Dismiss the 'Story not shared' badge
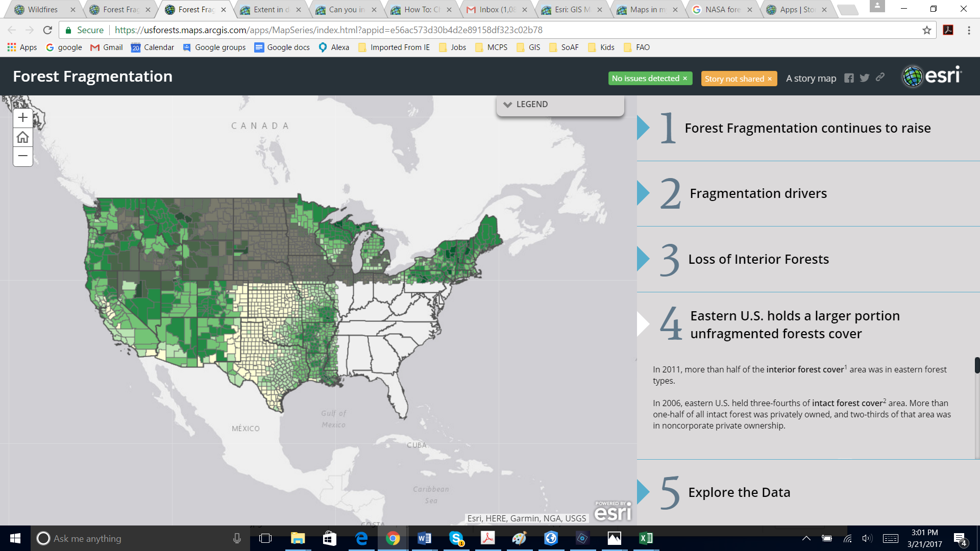This screenshot has height=551, width=980. click(x=770, y=79)
